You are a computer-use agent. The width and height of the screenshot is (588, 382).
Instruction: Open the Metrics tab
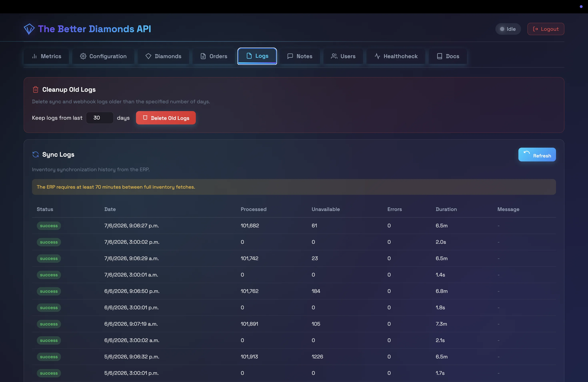pyautogui.click(x=46, y=56)
